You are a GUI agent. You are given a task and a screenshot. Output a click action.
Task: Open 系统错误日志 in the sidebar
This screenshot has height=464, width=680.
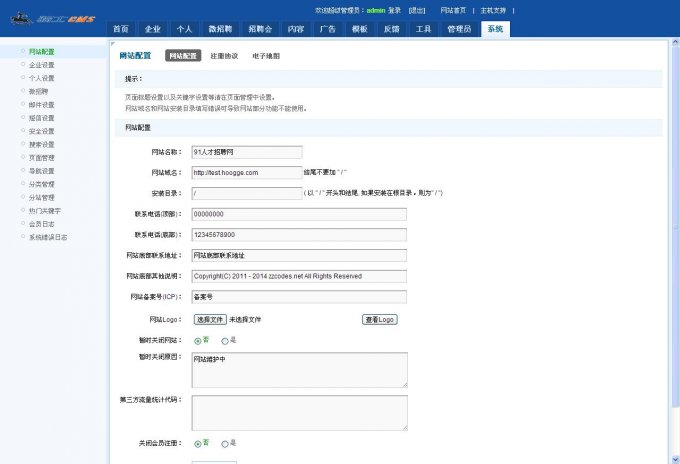click(48, 238)
